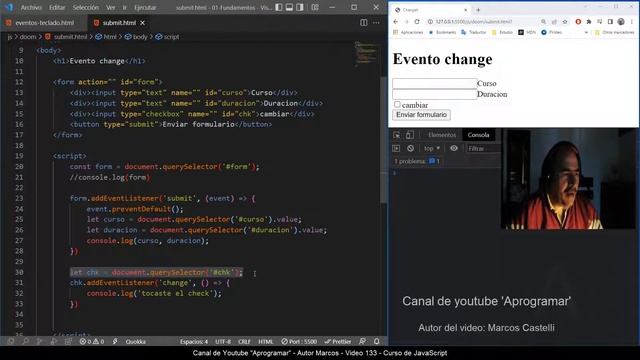Image resolution: width=640 pixels, height=360 pixels.
Task: Open the Selección menu
Action: coord(86,7)
